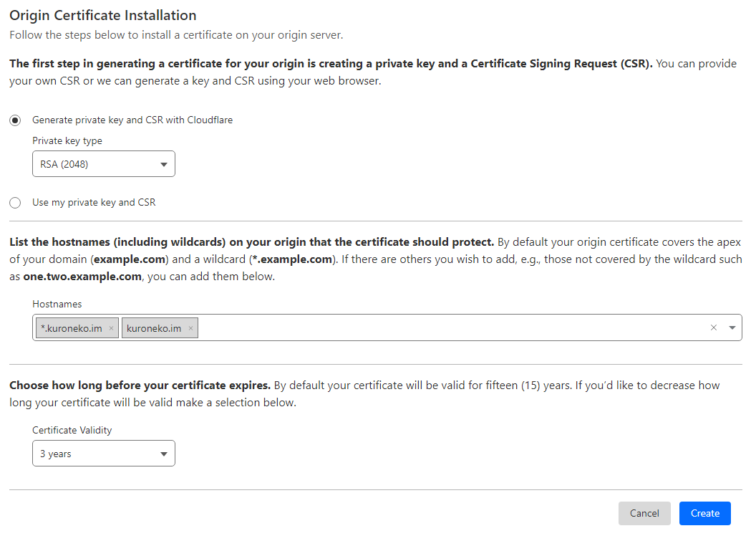Select Generate private key and CSR with Cloudflare radio
The width and height of the screenshot is (756, 541).
point(15,120)
